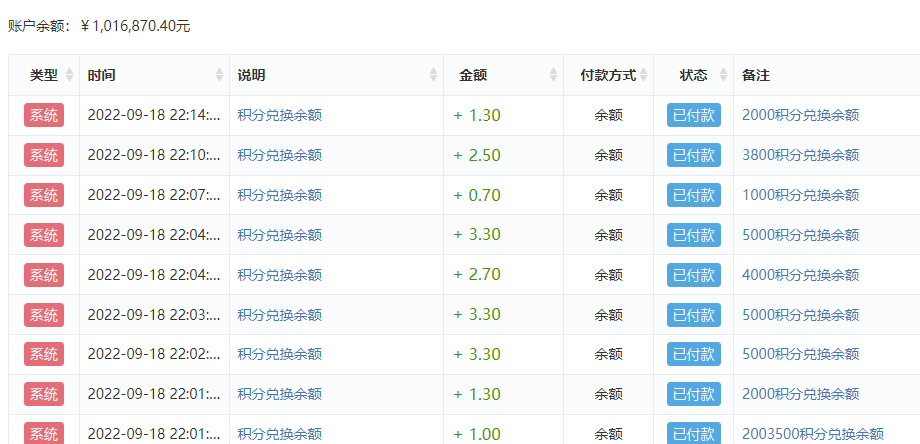The width and height of the screenshot is (920, 444).
Task: Open note 4000积分兑换余额
Action: 801,274
